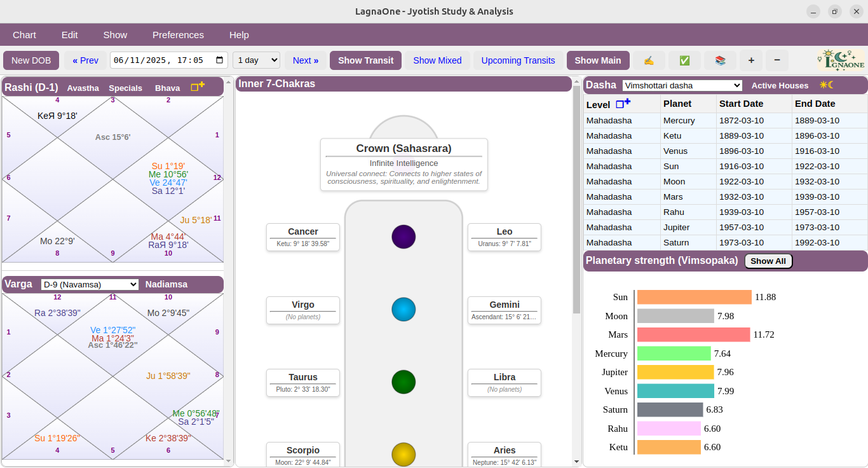Open the Preferences menu
This screenshot has width=868, height=468.
pos(178,35)
